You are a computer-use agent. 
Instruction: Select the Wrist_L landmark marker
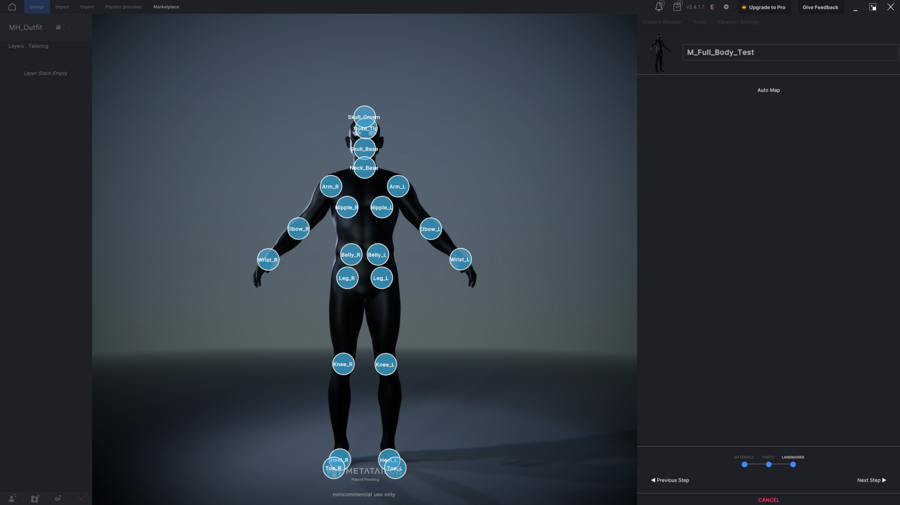(x=460, y=259)
